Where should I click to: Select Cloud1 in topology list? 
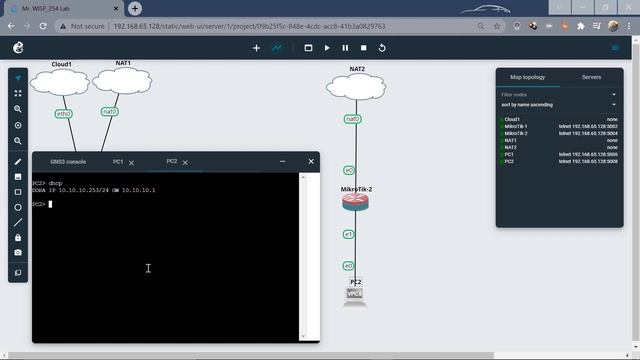point(512,120)
